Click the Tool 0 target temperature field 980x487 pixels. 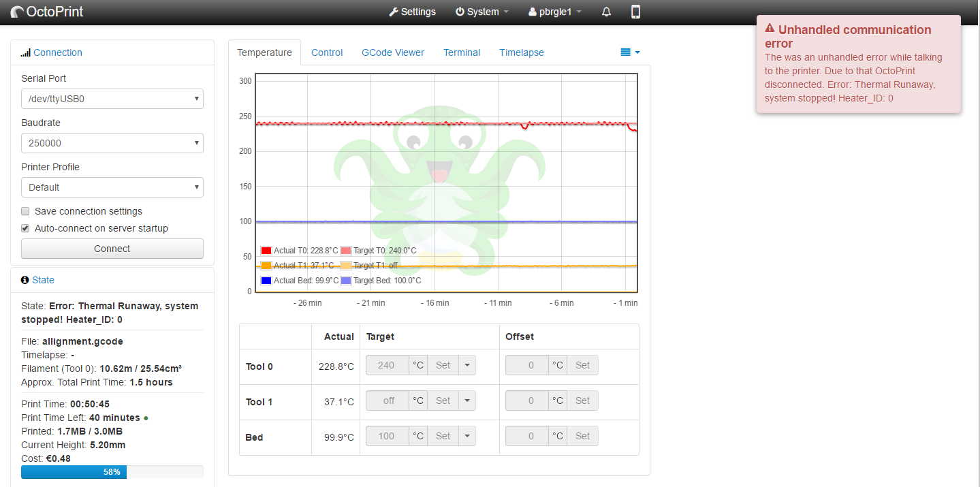(x=387, y=365)
